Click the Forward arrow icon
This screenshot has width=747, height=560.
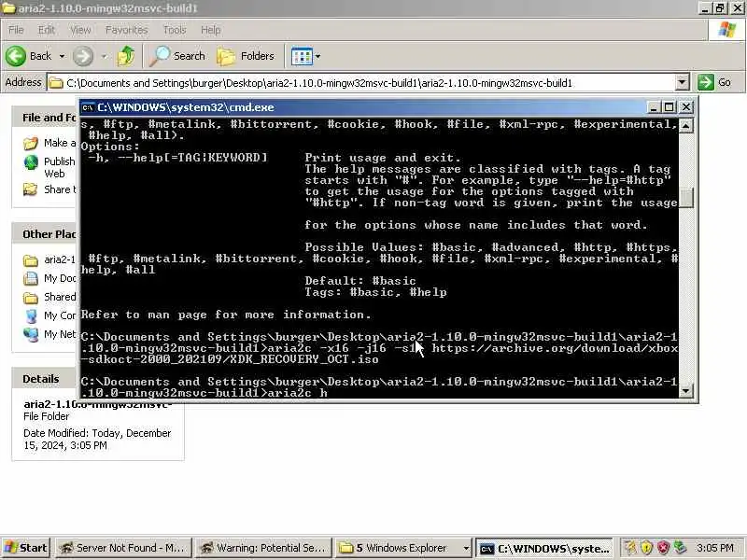[x=83, y=56]
